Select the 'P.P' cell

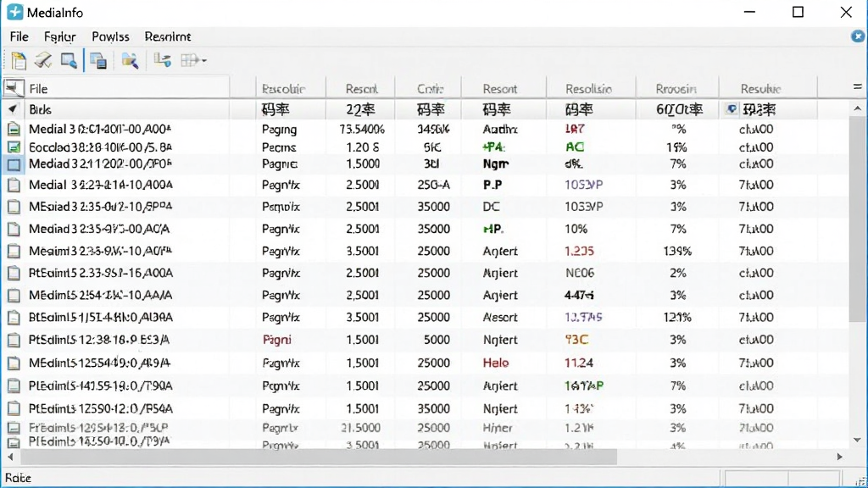tap(492, 185)
